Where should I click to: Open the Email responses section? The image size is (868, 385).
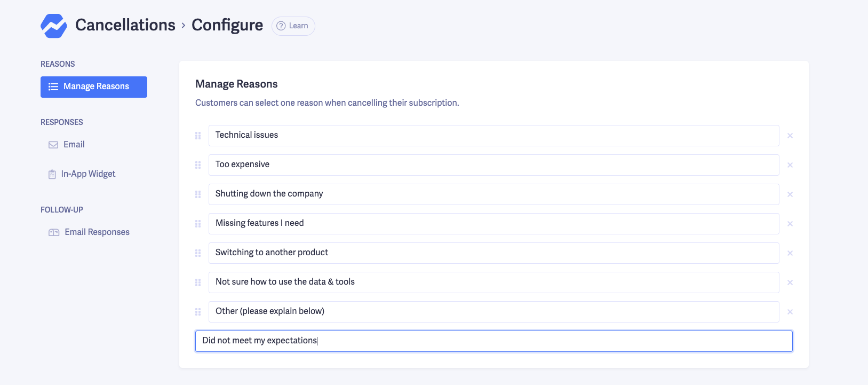74,145
